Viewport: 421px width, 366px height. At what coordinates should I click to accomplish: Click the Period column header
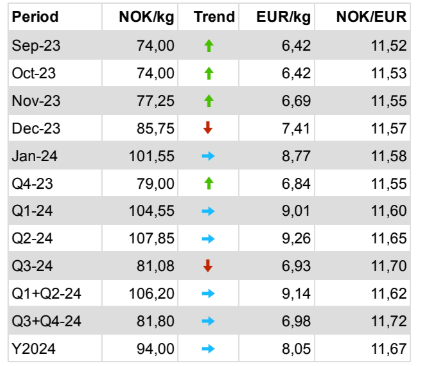[35, 17]
